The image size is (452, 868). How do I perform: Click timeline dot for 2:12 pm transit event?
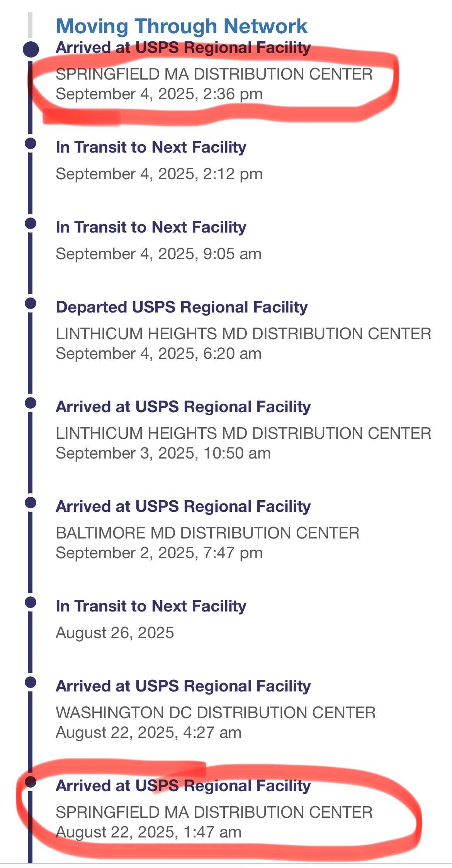31,143
